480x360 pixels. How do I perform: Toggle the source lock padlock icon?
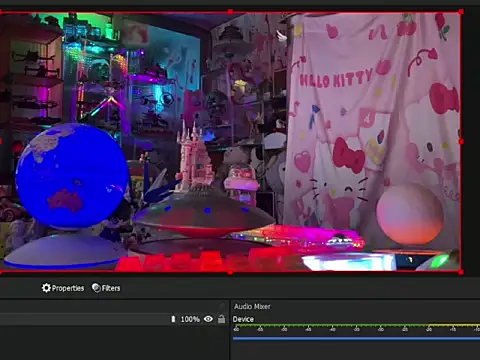pos(221,319)
